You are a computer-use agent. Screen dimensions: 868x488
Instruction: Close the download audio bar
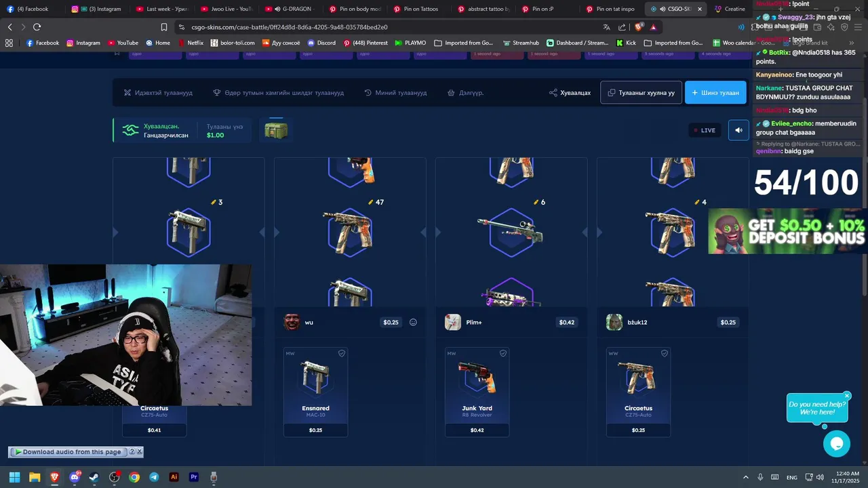click(139, 451)
